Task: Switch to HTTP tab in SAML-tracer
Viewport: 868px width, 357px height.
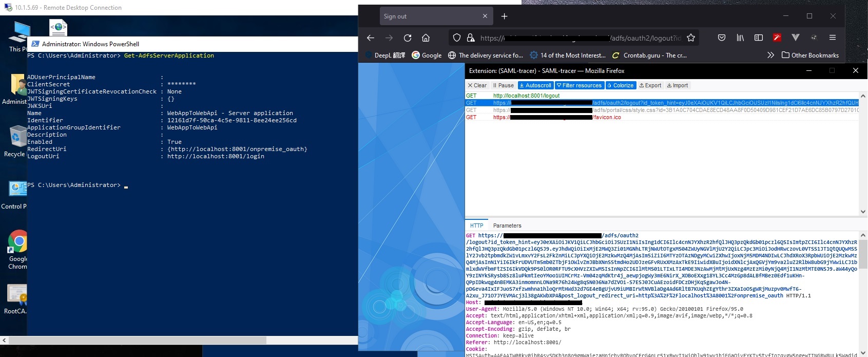Action: coord(476,226)
